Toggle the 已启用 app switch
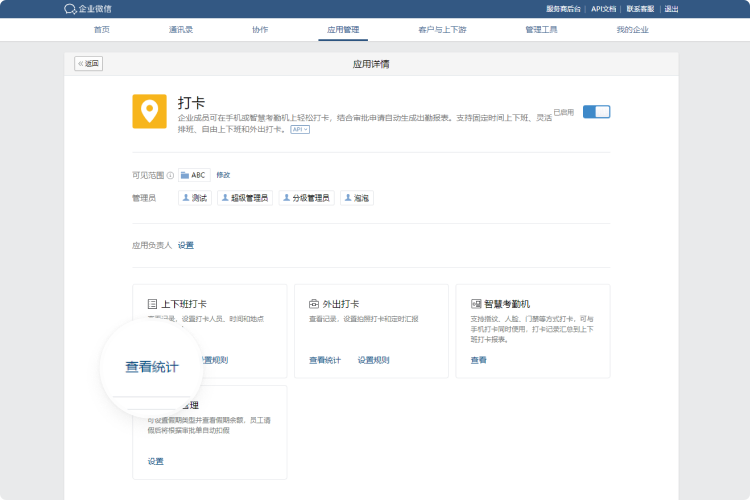Image resolution: width=750 pixels, height=500 pixels. pos(596,112)
